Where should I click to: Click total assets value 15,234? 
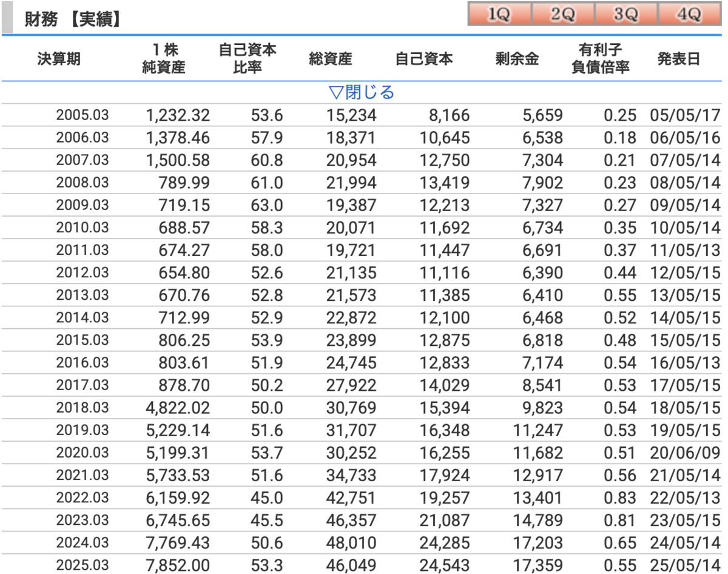[352, 115]
